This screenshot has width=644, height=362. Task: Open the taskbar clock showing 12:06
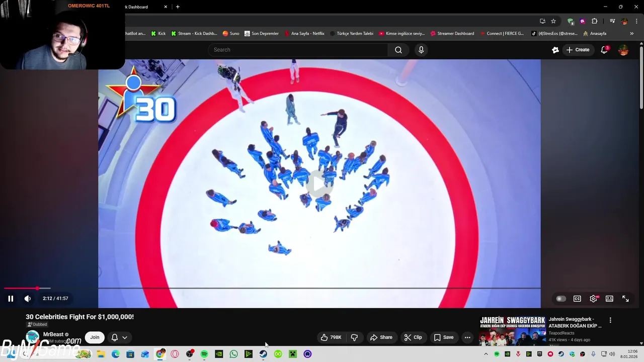coord(629,354)
